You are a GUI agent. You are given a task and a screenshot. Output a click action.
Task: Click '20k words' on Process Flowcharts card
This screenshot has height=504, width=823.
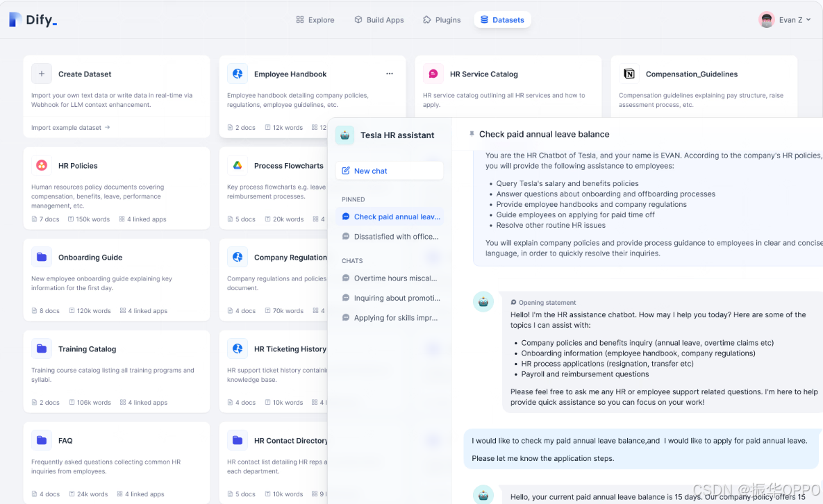(284, 219)
